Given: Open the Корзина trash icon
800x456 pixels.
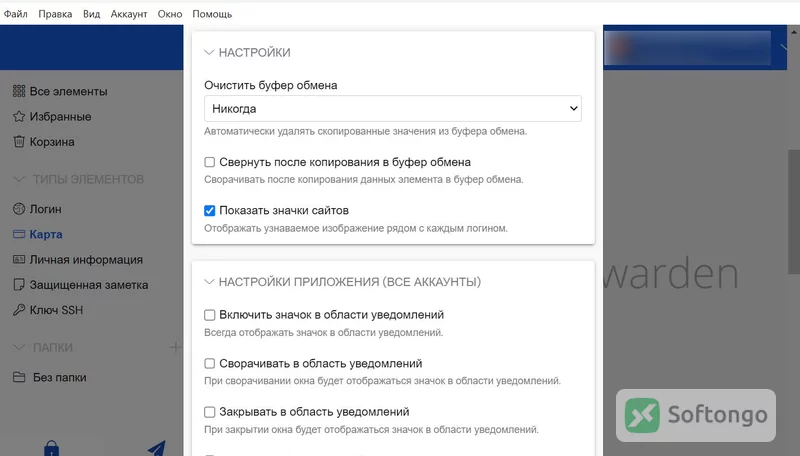Looking at the screenshot, I should point(19,141).
